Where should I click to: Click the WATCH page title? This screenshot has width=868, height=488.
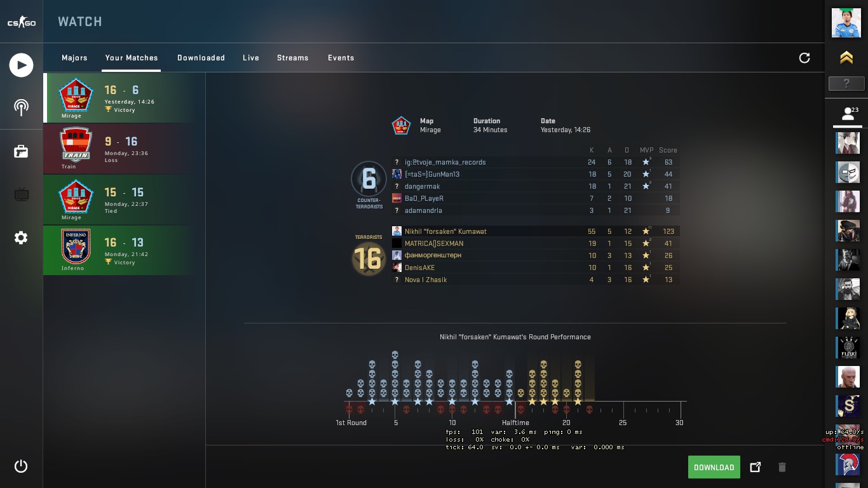[x=80, y=22]
